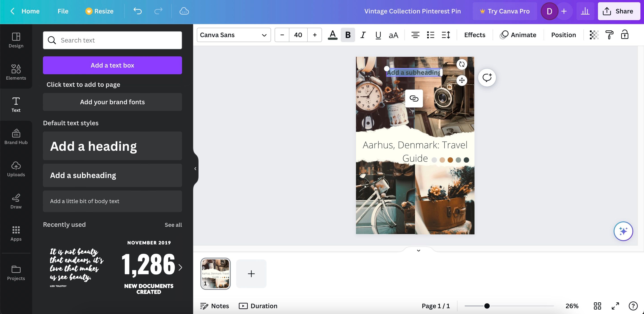The image size is (644, 314).
Task: Click the Add a text box button
Action: point(112,65)
